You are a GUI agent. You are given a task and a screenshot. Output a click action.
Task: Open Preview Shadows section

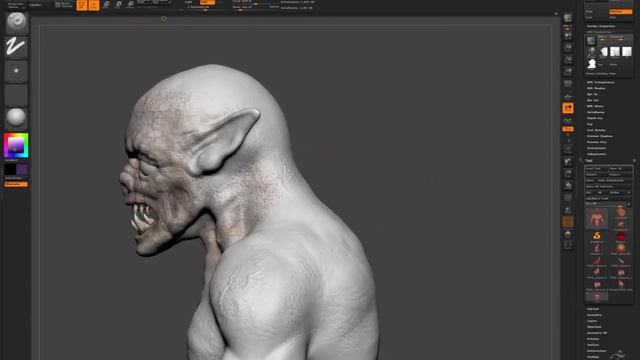click(600, 136)
